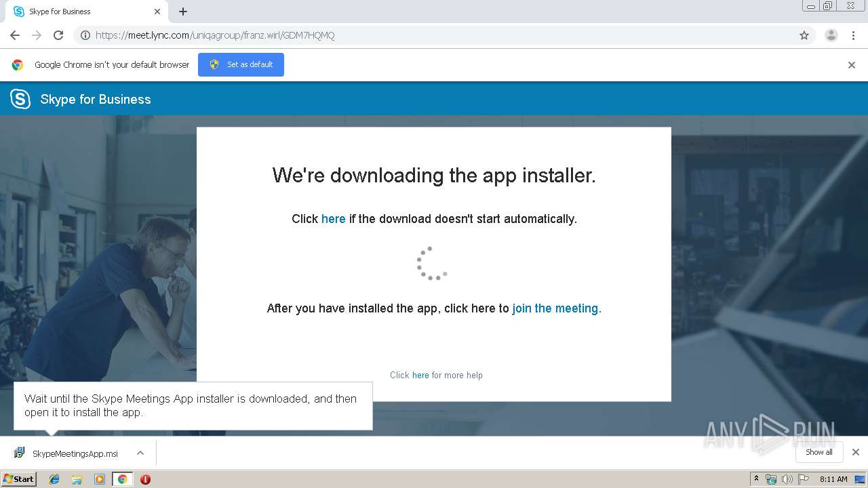
Task: Click the address bar URL
Action: [x=215, y=35]
